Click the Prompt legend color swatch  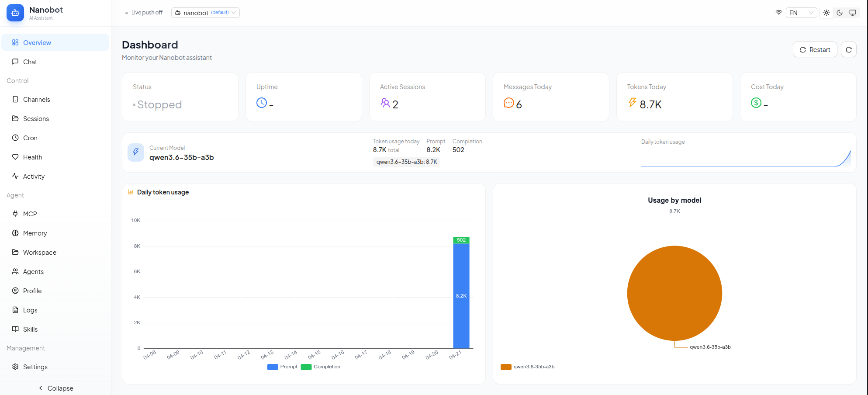click(x=273, y=367)
